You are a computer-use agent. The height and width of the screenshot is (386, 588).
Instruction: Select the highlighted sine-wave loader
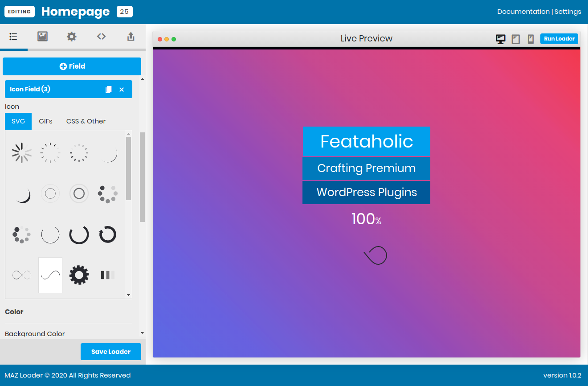click(x=50, y=275)
